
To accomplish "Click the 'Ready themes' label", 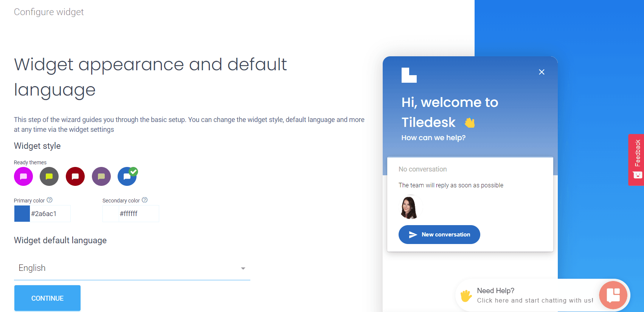I will pos(30,162).
